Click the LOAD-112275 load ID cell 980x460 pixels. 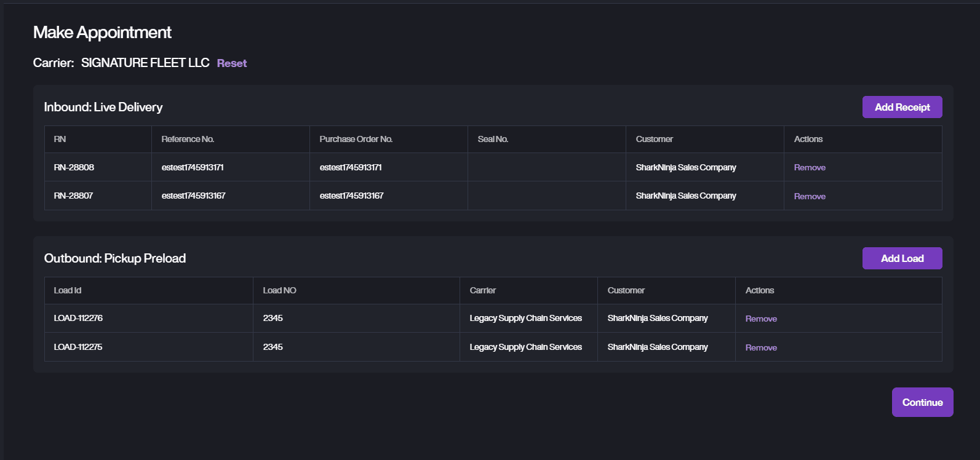tap(78, 347)
